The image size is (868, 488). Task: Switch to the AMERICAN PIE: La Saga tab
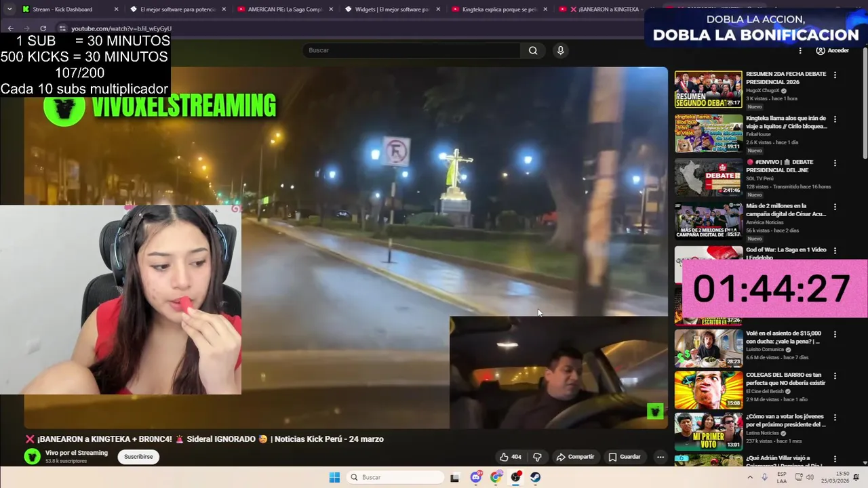pos(285,9)
